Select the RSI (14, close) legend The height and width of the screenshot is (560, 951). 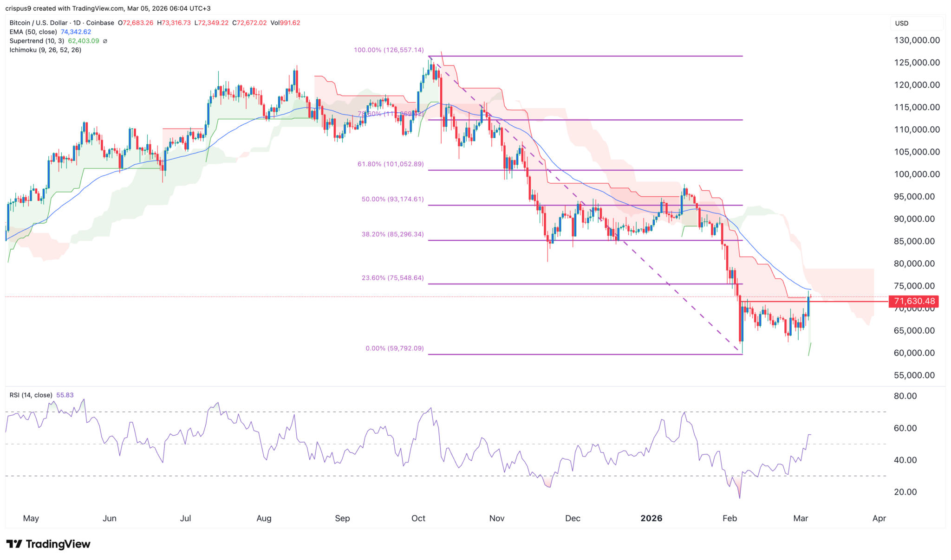pos(31,395)
